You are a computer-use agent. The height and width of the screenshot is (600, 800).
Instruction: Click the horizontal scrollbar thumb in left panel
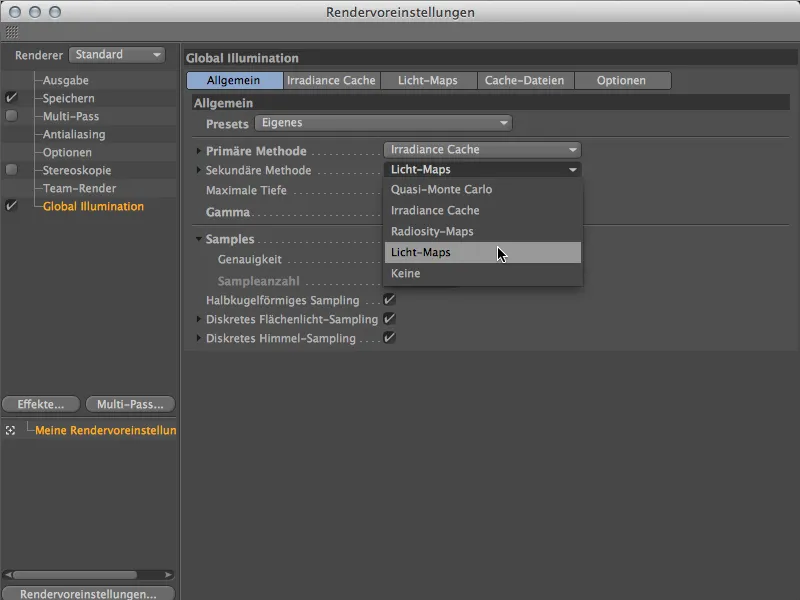(x=75, y=575)
